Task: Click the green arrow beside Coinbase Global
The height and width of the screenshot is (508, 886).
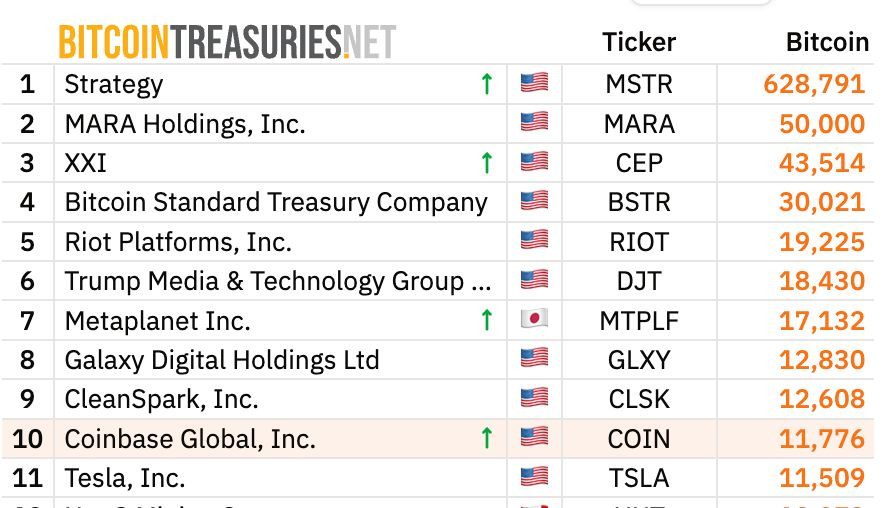Action: point(487,438)
